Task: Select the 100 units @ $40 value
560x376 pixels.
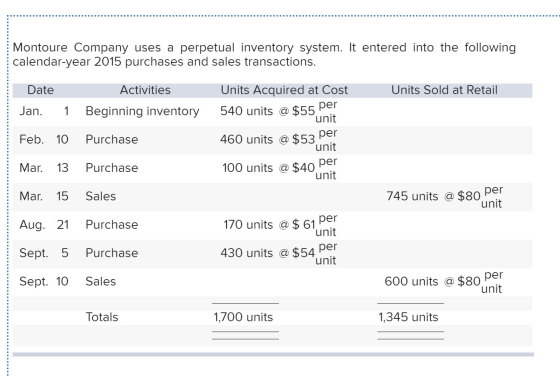Action: 279,168
